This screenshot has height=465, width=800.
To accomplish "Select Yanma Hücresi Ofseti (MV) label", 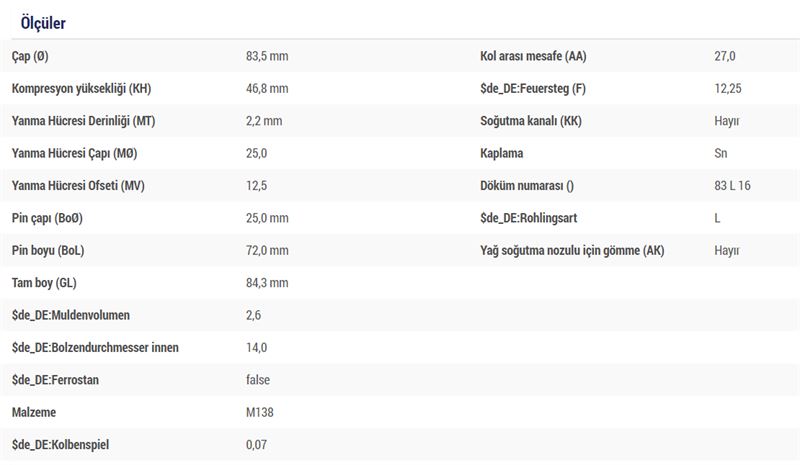I will (x=78, y=185).
